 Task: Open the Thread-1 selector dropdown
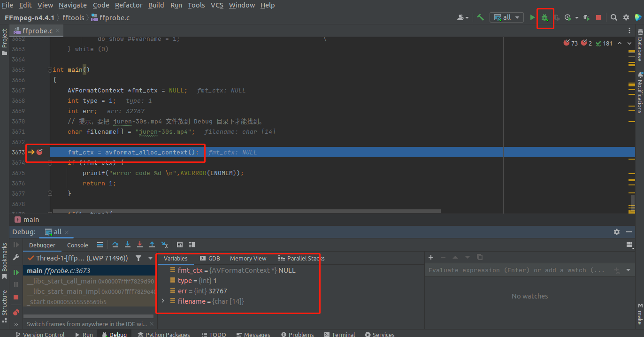pos(150,258)
